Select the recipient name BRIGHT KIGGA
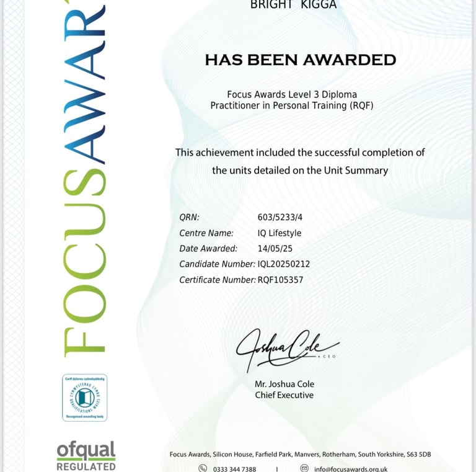 click(x=293, y=4)
